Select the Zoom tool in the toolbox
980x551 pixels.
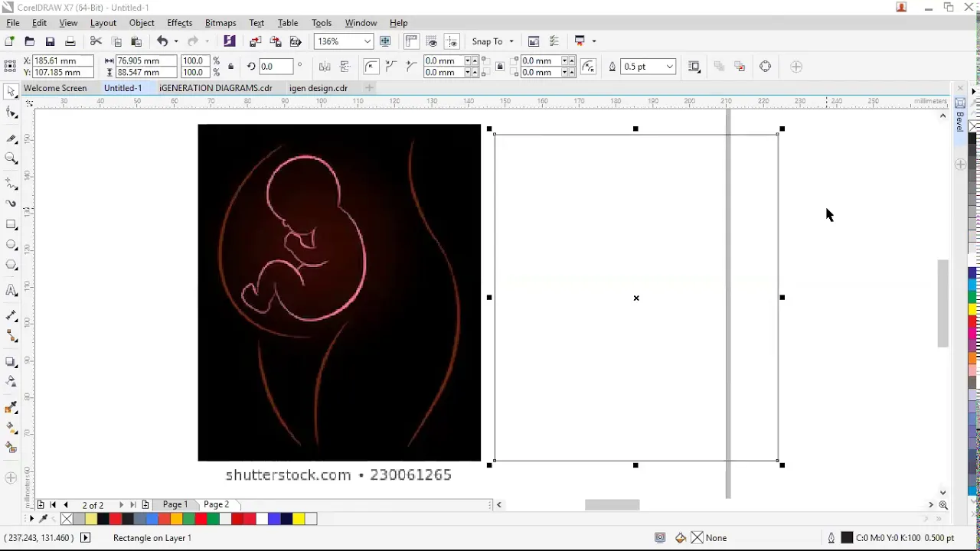click(x=11, y=158)
